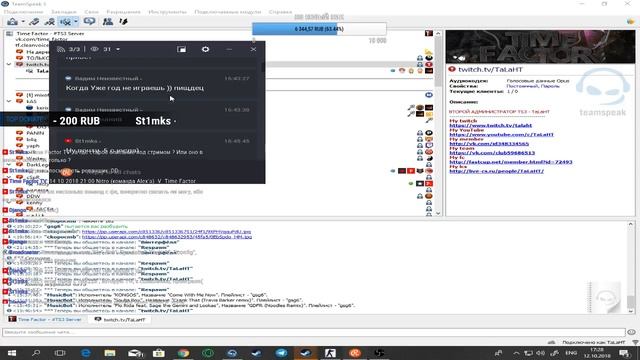Click the Подключено как TaLaHT status text
The width and height of the screenshot is (640, 360).
[x=593, y=342]
